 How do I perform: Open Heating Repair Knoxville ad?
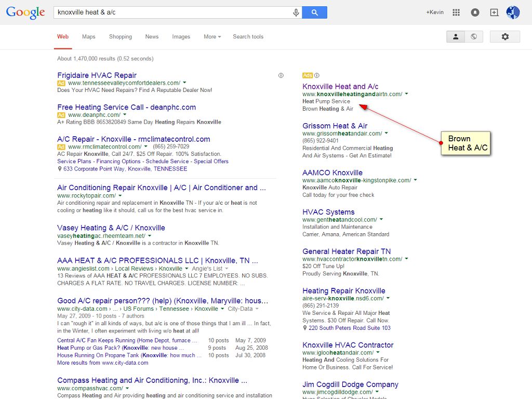344,291
